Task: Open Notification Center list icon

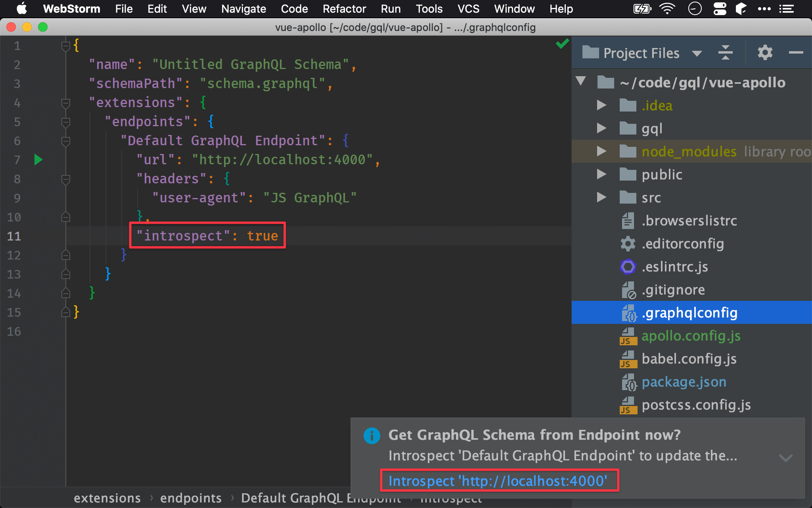Action: pos(786,9)
